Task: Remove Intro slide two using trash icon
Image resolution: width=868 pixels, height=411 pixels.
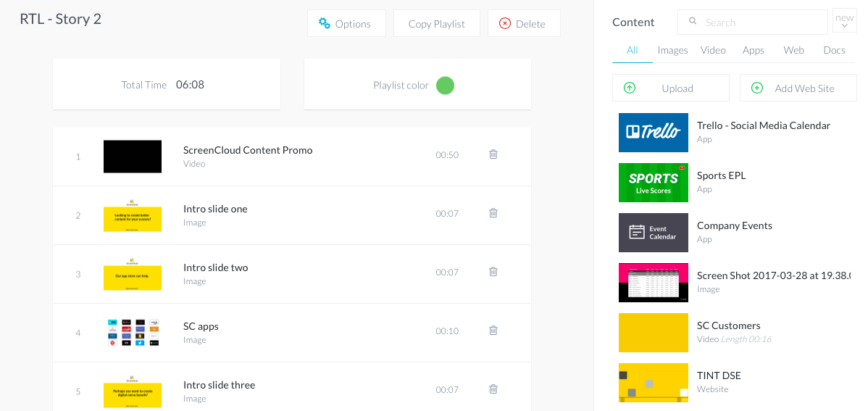Action: click(x=493, y=272)
